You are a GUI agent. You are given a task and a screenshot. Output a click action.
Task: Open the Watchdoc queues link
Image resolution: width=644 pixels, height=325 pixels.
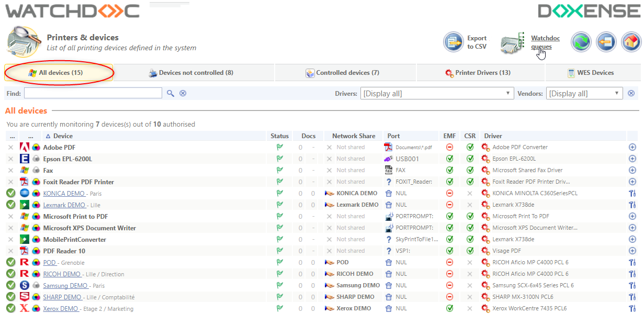(545, 42)
